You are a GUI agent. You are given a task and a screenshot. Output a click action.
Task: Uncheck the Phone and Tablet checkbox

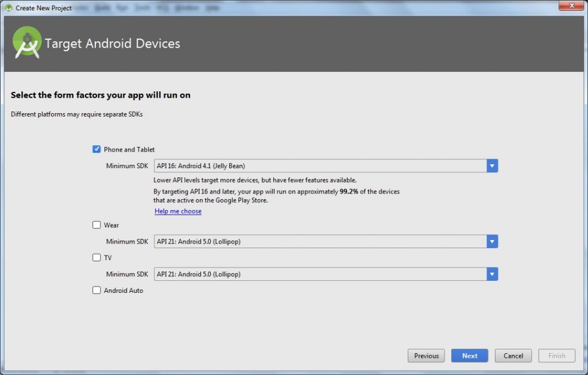pos(96,149)
